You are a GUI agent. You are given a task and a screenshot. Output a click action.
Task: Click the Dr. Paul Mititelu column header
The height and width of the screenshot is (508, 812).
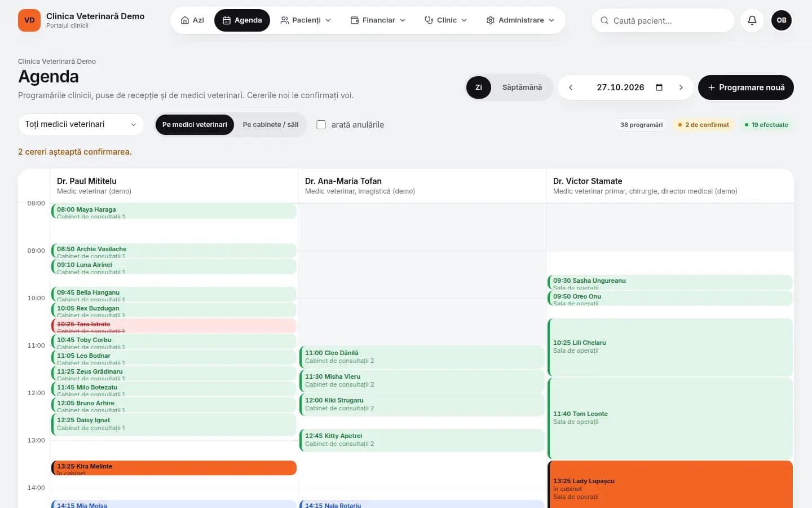tap(174, 186)
